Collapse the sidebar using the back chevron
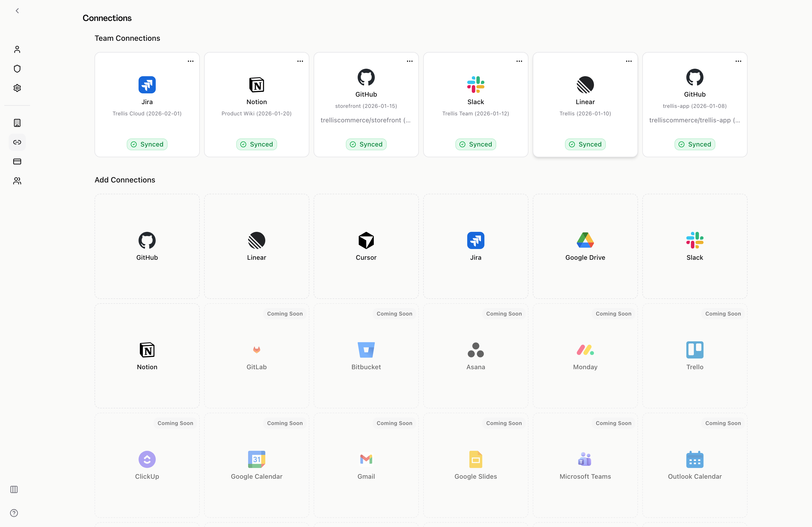This screenshot has height=527, width=812. tap(17, 10)
